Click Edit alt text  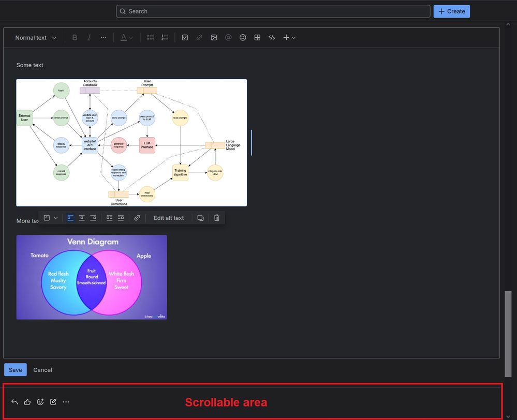pyautogui.click(x=169, y=218)
